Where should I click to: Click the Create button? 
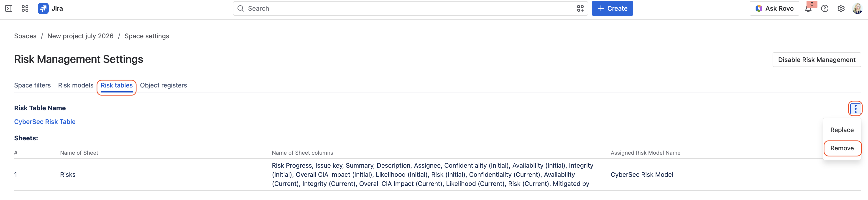612,8
